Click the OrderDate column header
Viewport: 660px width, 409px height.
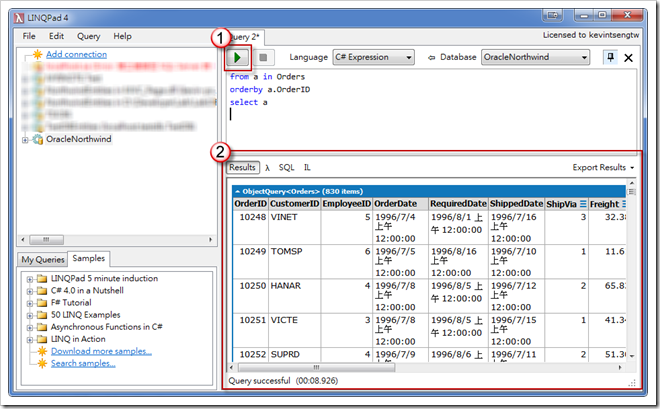point(400,204)
